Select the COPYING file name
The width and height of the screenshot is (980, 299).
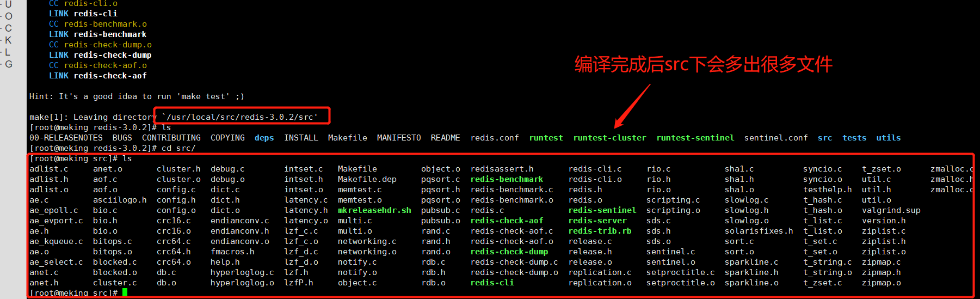227,138
